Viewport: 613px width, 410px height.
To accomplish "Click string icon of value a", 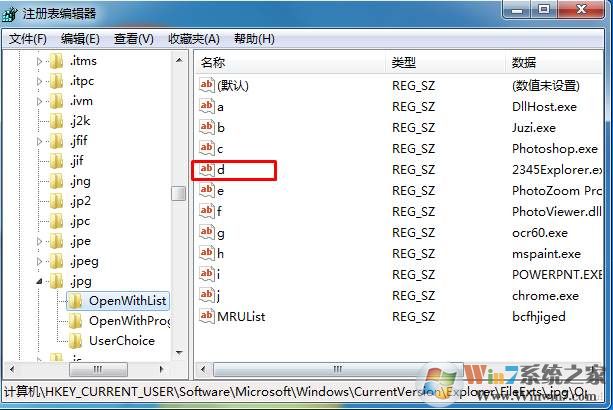I will (x=206, y=106).
